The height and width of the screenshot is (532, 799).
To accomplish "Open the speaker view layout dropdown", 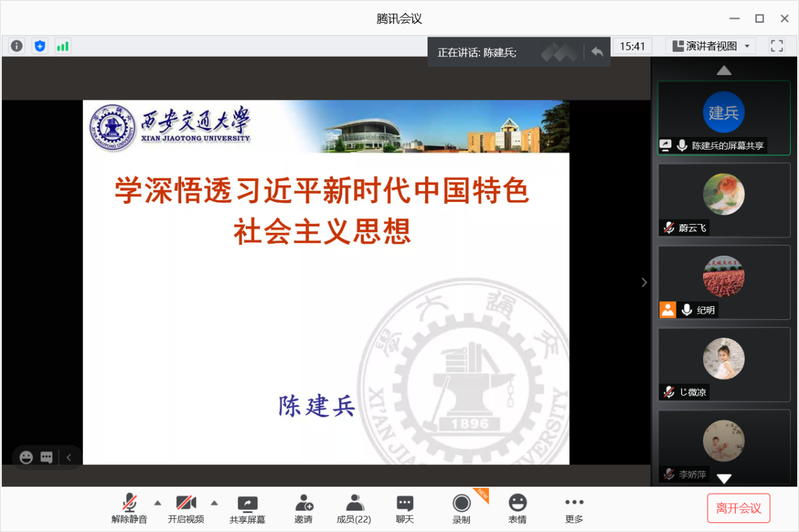I will [x=711, y=46].
